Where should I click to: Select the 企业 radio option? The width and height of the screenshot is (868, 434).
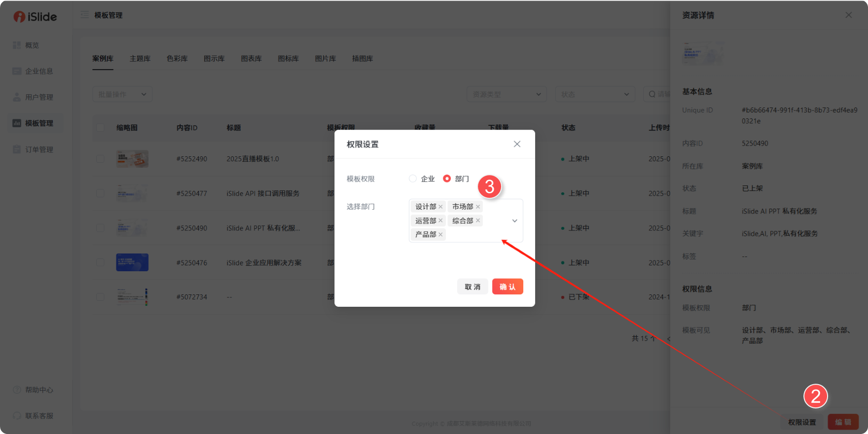point(413,179)
